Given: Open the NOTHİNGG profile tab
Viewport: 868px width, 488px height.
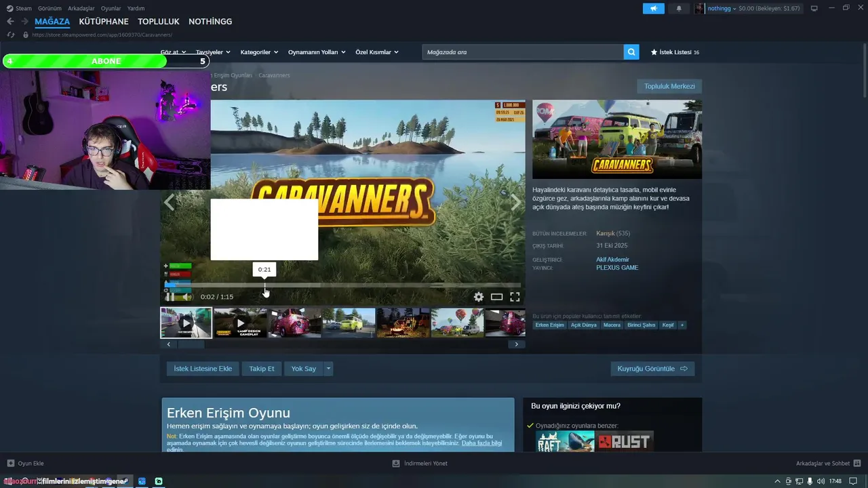Looking at the screenshot, I should (x=210, y=22).
